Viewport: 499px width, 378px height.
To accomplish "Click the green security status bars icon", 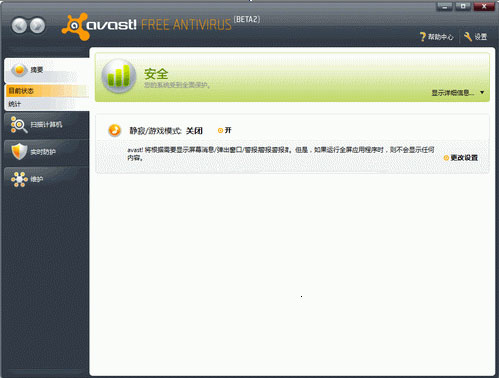I will coord(119,76).
